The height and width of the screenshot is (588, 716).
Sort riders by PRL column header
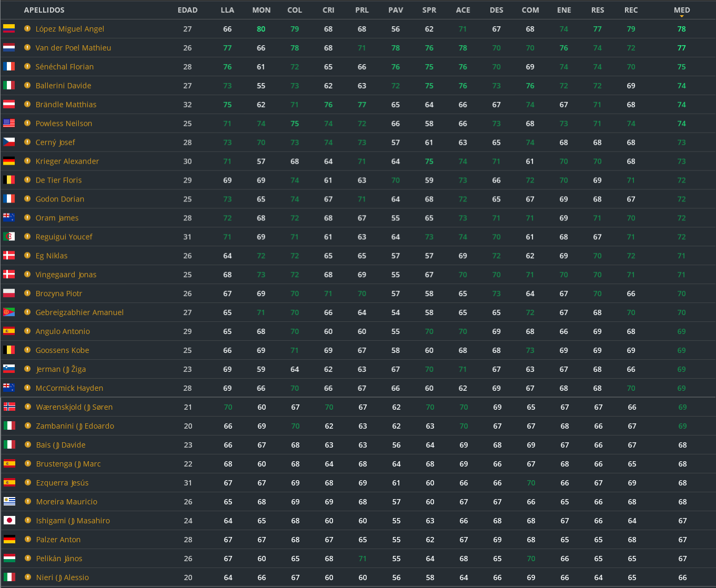point(362,10)
